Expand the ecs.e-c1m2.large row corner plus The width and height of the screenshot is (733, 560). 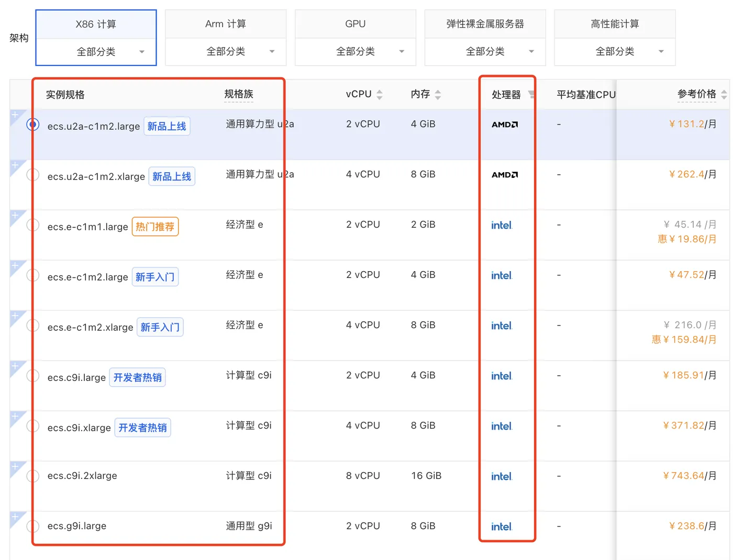[15, 266]
